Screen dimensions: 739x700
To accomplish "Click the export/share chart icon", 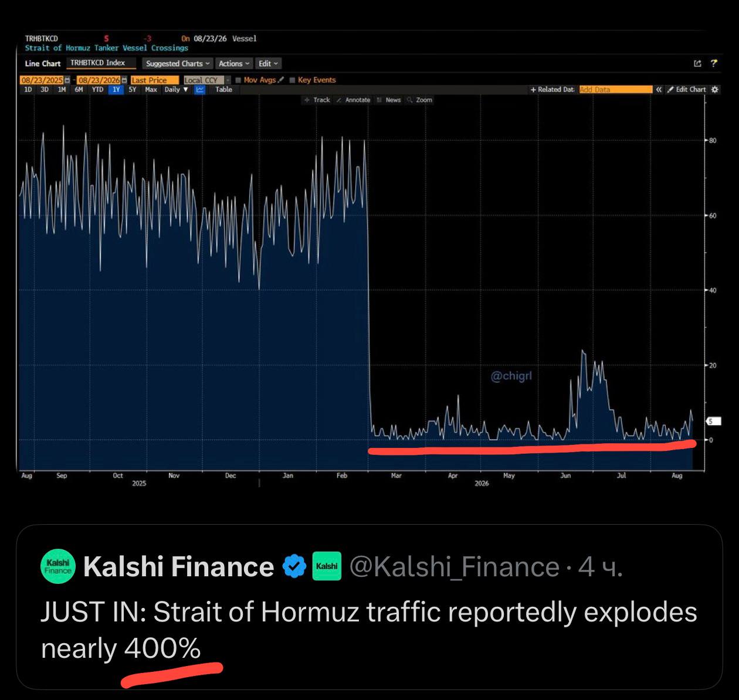I will click(x=697, y=63).
